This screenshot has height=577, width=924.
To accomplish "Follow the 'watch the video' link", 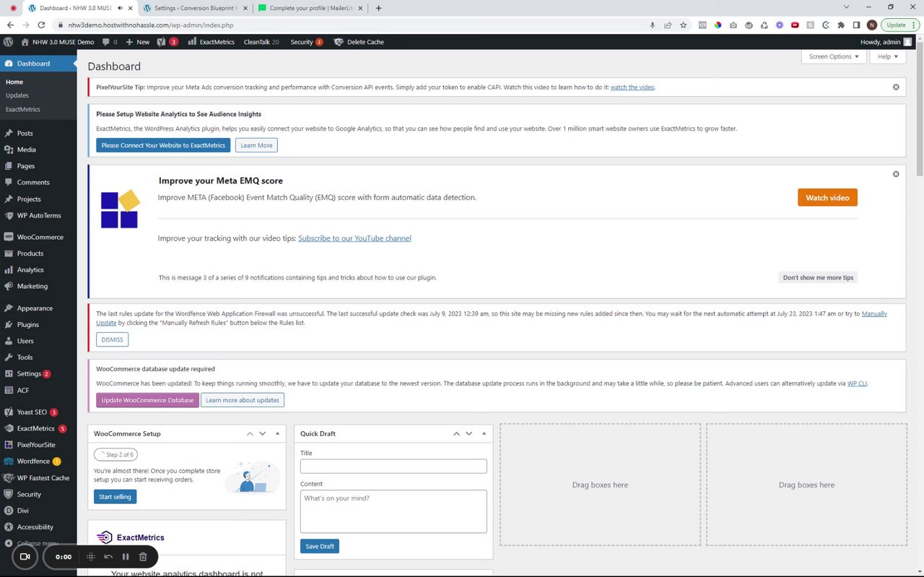I will [x=632, y=87].
